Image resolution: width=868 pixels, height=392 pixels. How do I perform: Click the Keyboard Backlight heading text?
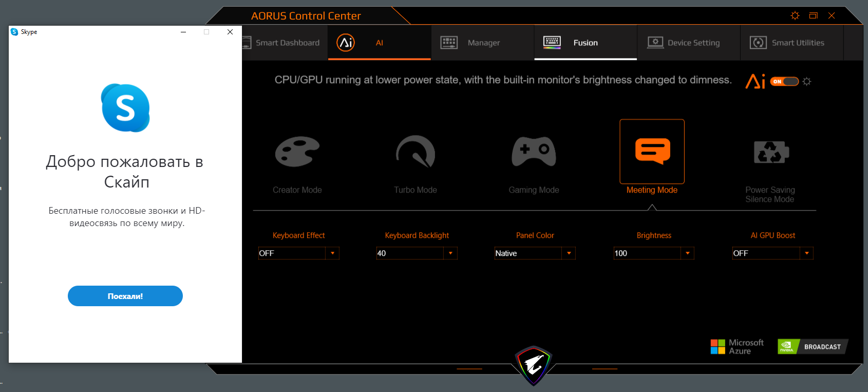tap(417, 235)
